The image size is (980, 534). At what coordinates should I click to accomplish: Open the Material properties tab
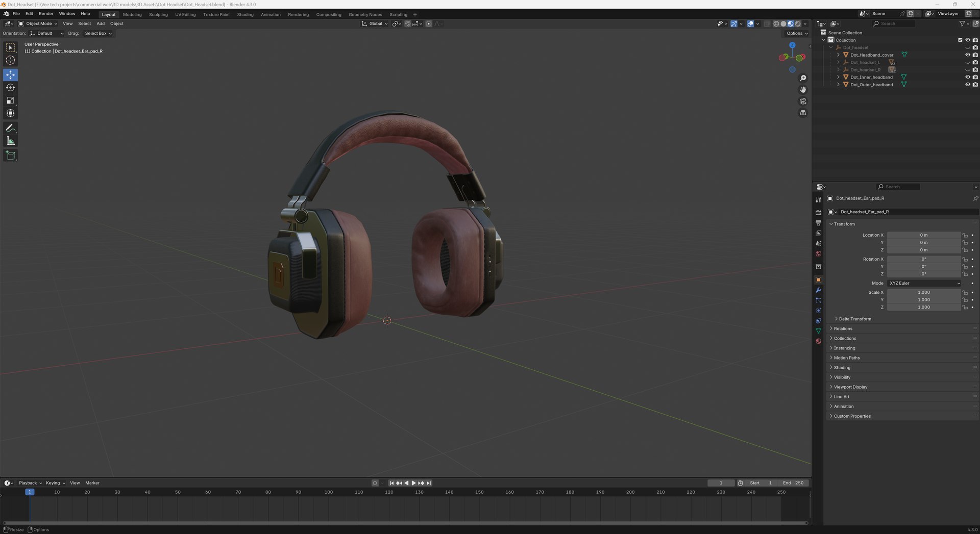[x=818, y=341]
